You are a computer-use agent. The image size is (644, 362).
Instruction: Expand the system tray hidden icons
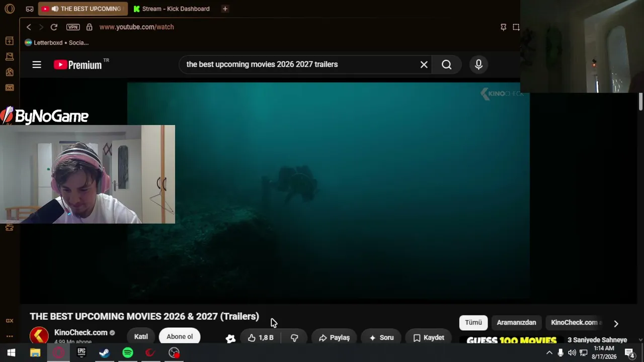coord(549,353)
